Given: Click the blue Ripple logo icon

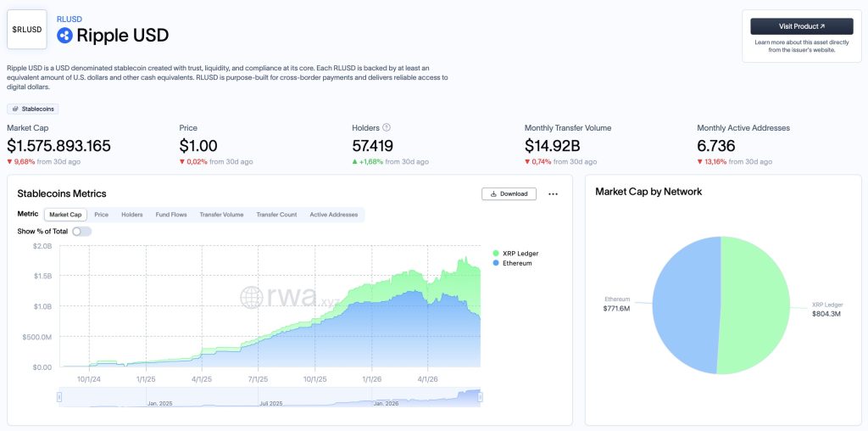Looking at the screenshot, I should point(64,36).
